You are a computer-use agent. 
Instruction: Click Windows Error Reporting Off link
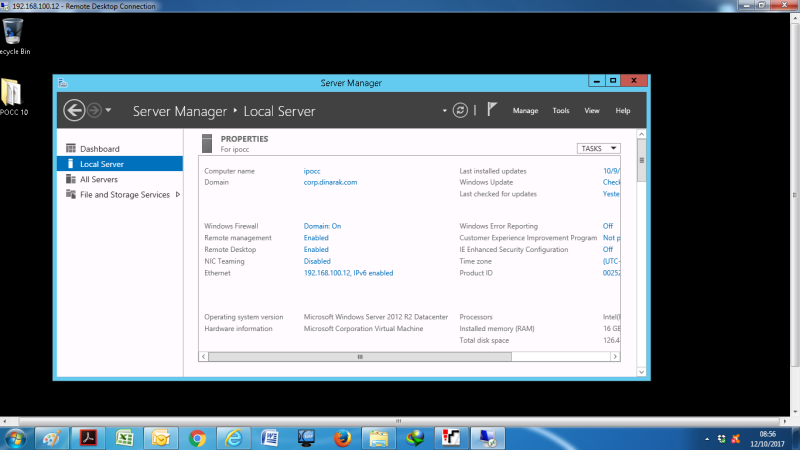(608, 226)
